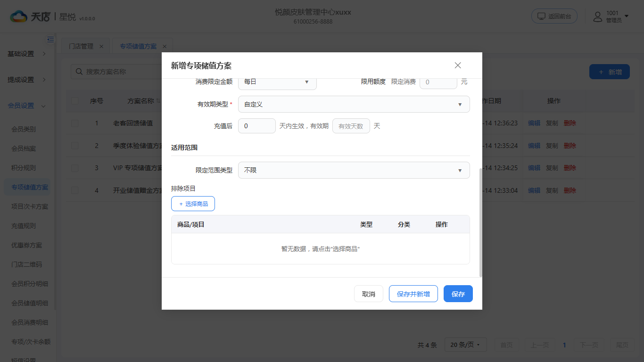Switch to the 门店管理 tab

81,46
